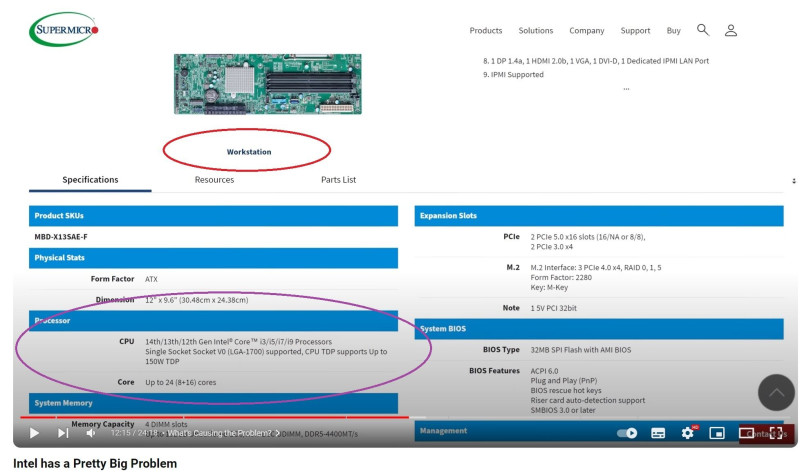Click the 'Up to 24 (8+16) cores' text
Viewport: 800px width, 473px height.
[181, 382]
